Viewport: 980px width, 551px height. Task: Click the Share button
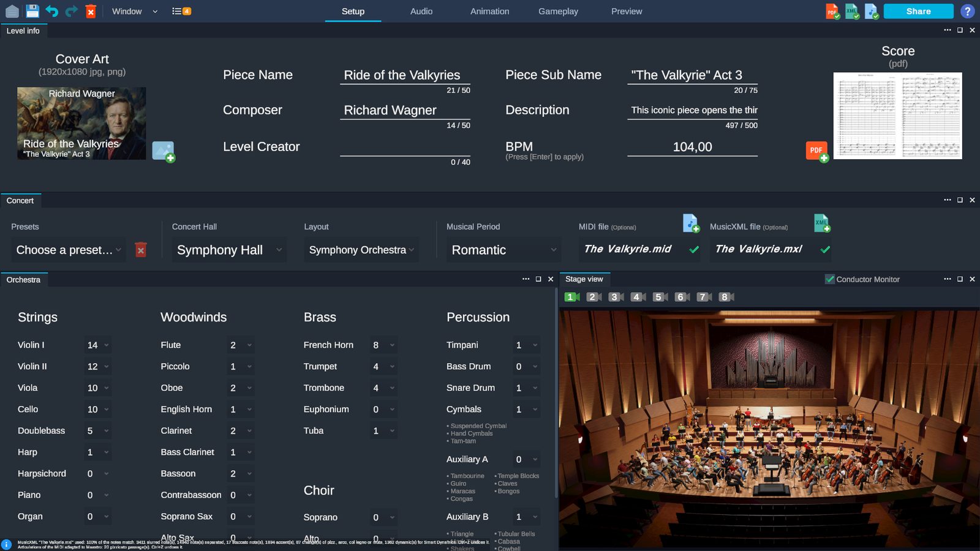pyautogui.click(x=918, y=11)
